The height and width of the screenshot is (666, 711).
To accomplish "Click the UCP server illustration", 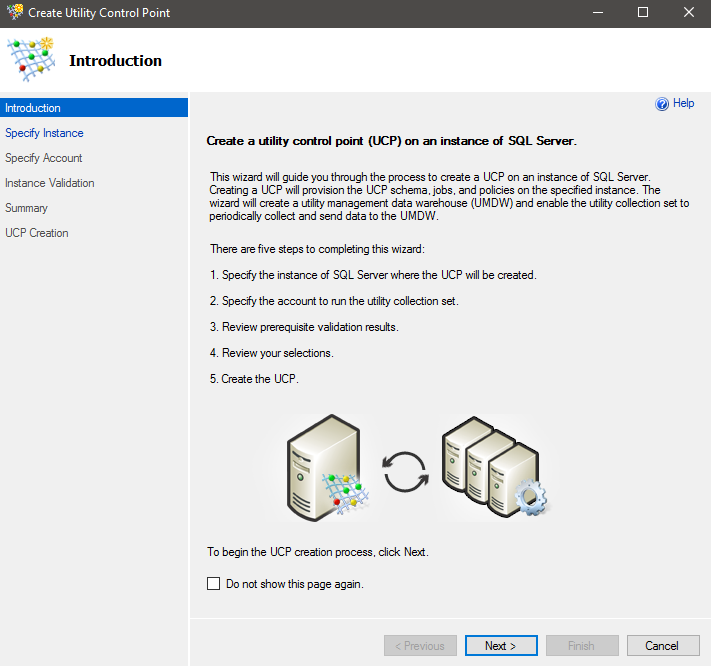I will pos(327,468).
